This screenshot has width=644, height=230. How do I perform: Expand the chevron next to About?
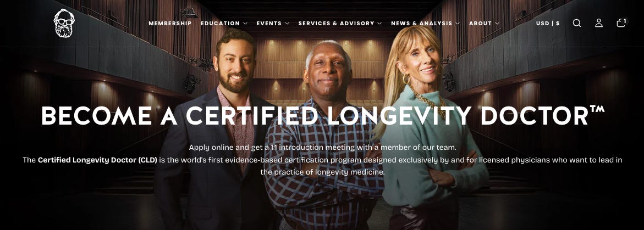tap(497, 24)
